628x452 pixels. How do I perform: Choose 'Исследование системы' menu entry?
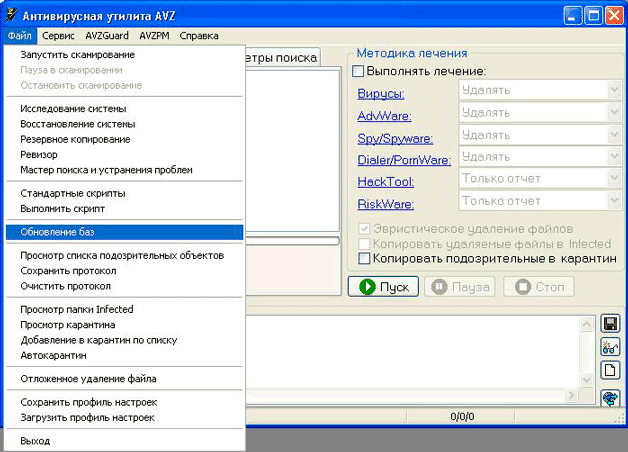click(125, 109)
